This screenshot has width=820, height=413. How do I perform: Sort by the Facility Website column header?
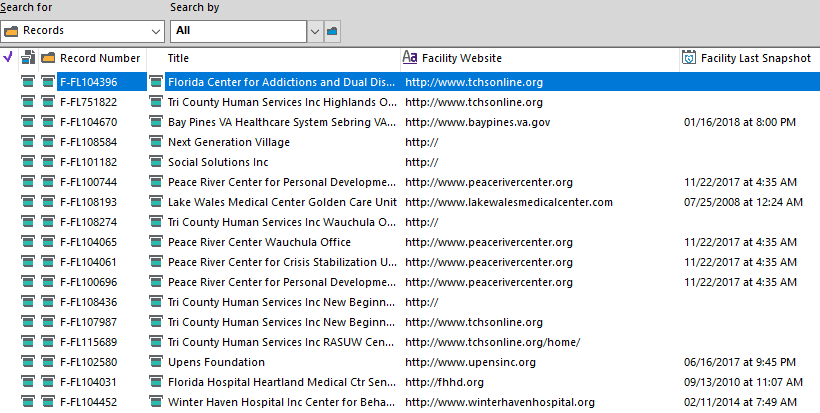click(461, 58)
